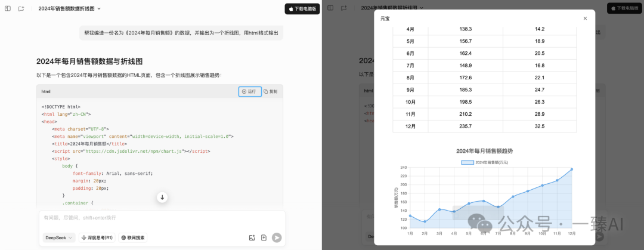Screen dimensions: 644x250
Task: Click the active window's 下载电脑版 button
Action: 302,8
